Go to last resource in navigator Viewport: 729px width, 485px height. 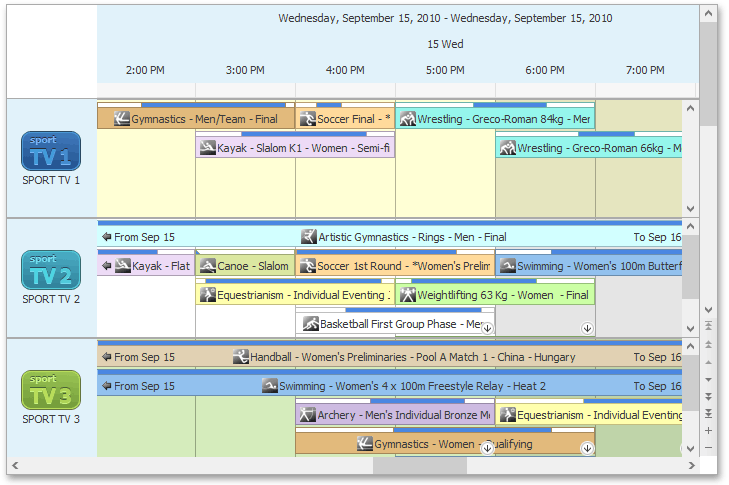709,413
